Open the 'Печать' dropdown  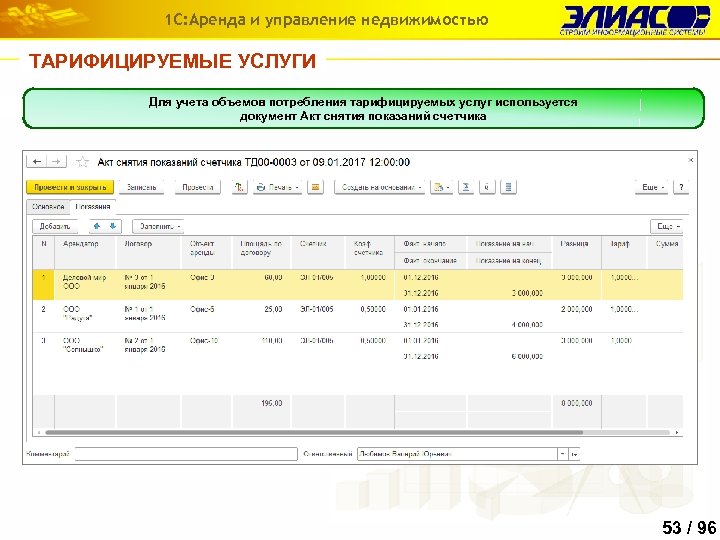[277, 187]
